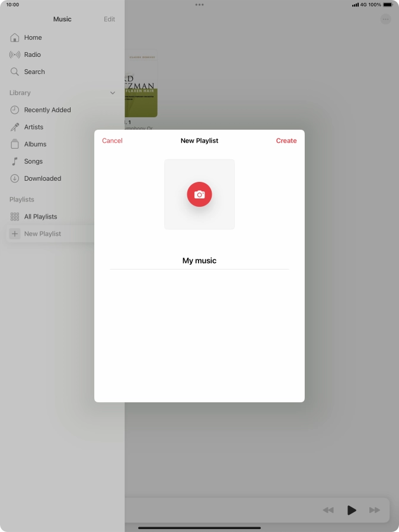Skip forward to the next track

(x=375, y=510)
